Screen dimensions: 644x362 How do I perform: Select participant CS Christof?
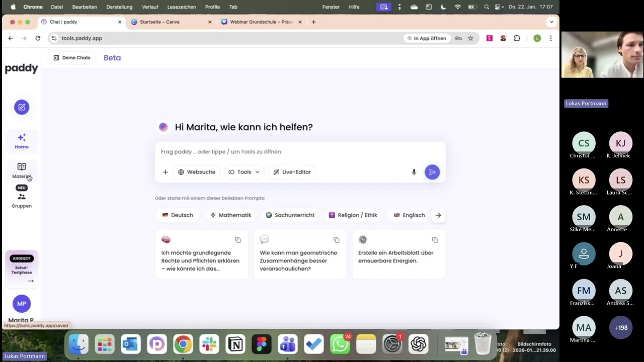tap(584, 146)
